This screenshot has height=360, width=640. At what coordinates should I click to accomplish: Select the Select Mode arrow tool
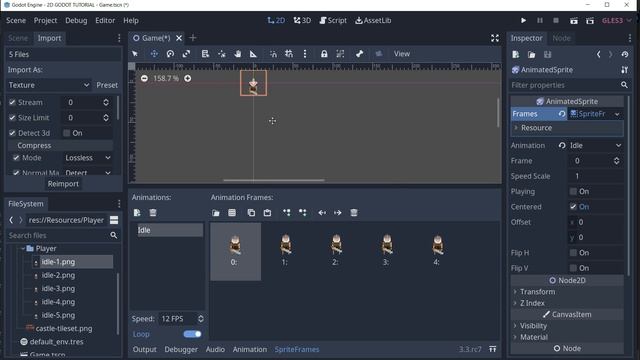click(135, 54)
